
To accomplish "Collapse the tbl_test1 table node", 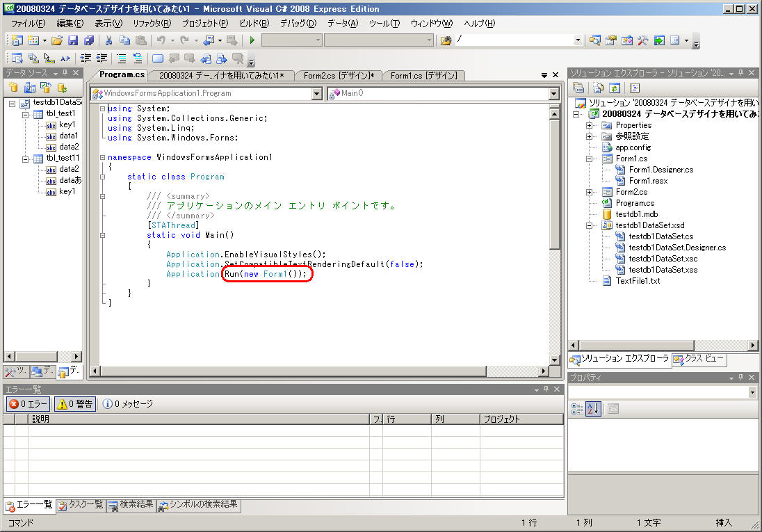I will pos(26,114).
